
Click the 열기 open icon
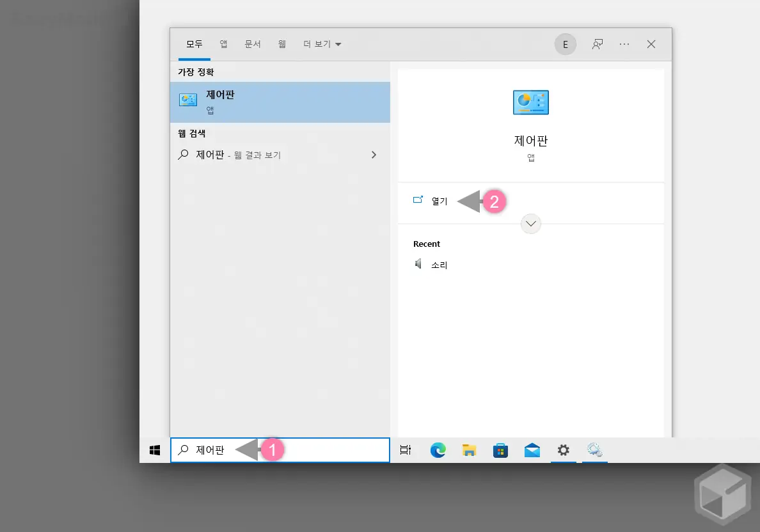[x=417, y=199]
